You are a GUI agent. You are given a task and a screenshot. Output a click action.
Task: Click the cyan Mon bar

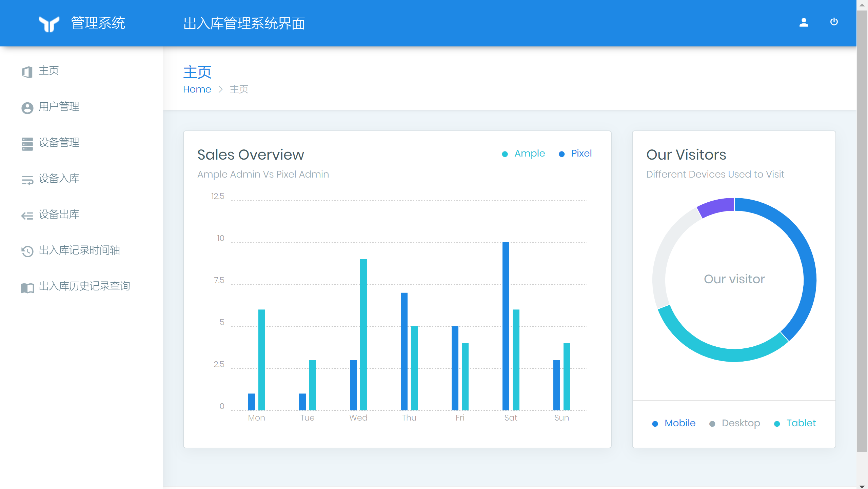[261, 360]
